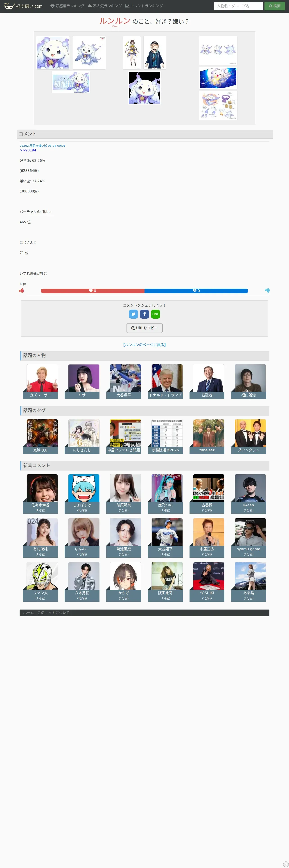Follow the ルンルンのページに戻る link
The image size is (289, 868).
click(x=144, y=345)
